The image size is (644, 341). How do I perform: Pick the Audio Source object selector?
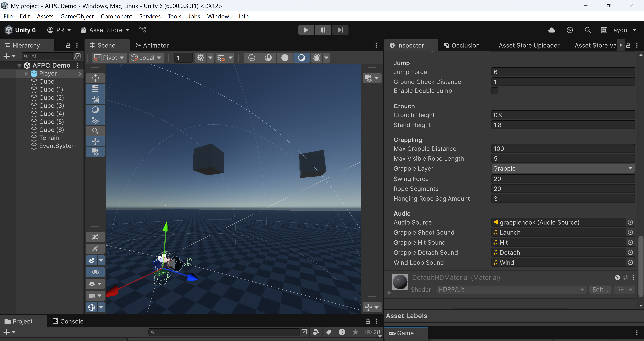pos(631,222)
